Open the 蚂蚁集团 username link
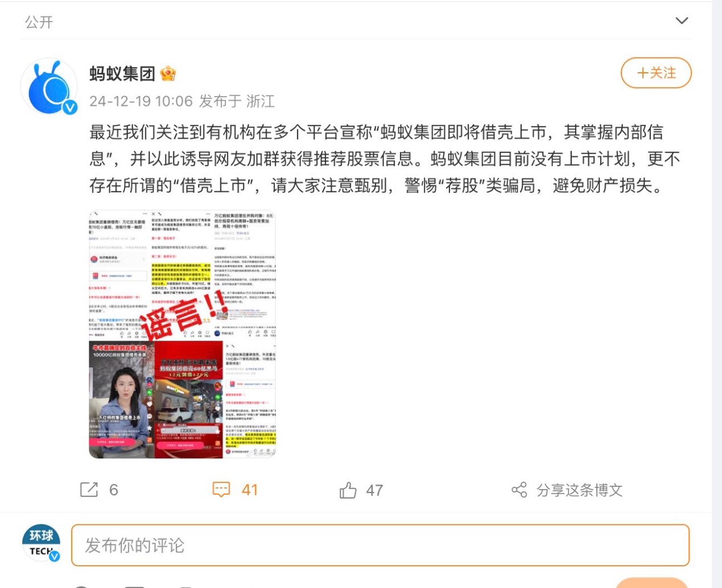 coord(122,73)
